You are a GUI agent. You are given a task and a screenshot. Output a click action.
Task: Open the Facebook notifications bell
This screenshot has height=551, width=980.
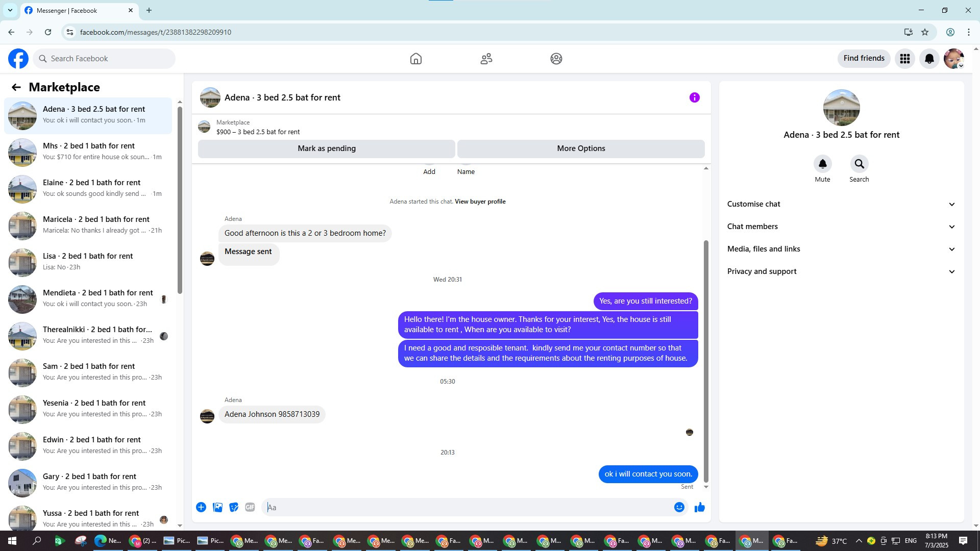pos(929,59)
